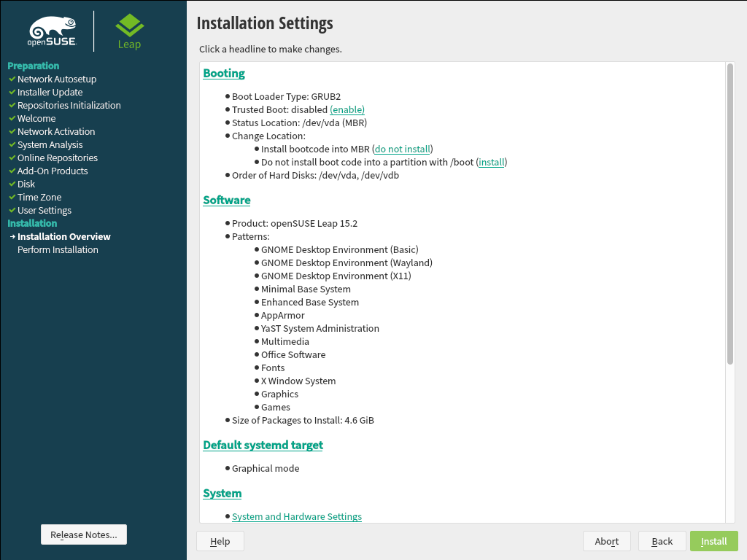
Task: Click the Installation Settings title
Action: [265, 23]
